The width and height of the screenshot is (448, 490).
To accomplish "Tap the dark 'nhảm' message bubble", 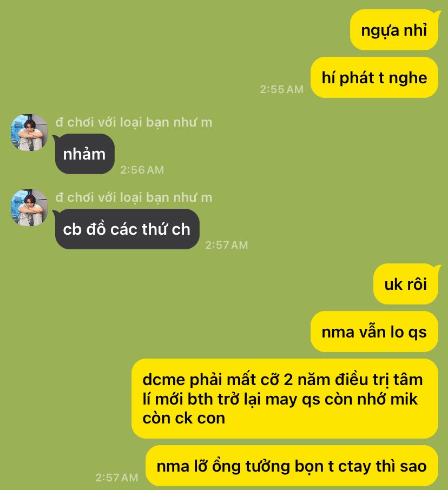I will (x=85, y=154).
